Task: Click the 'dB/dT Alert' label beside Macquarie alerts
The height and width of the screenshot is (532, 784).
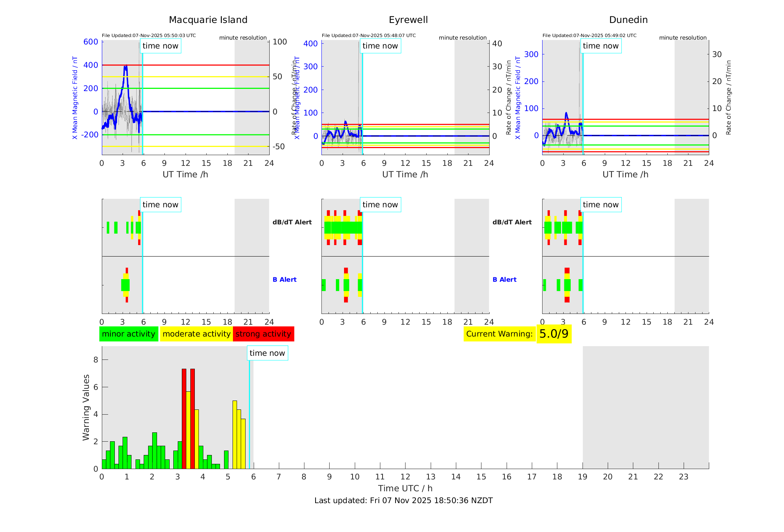Action: coord(292,222)
